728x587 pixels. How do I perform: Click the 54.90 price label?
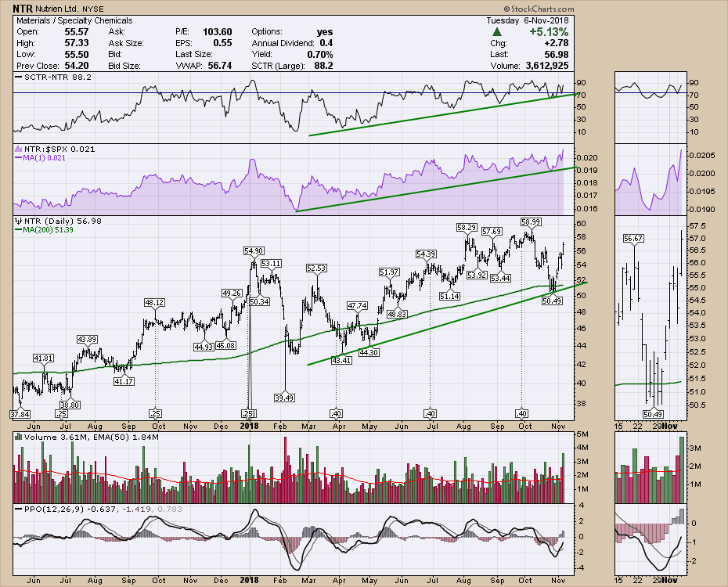[x=254, y=250]
